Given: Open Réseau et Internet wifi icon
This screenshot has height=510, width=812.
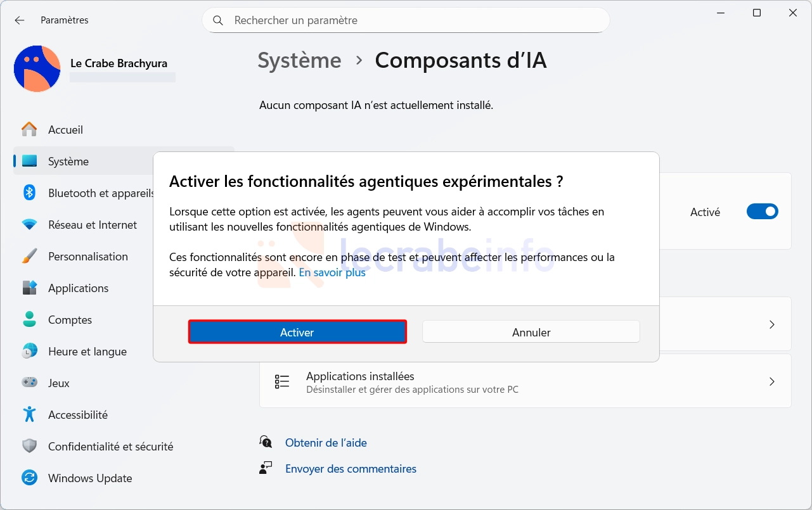Looking at the screenshot, I should pyautogui.click(x=29, y=225).
